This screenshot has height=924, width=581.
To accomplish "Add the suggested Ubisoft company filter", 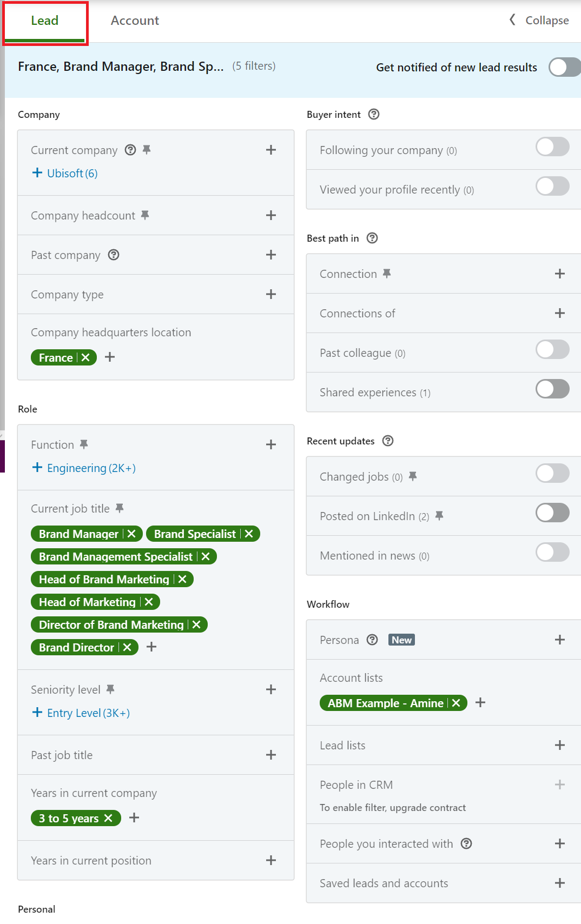I will coord(65,173).
